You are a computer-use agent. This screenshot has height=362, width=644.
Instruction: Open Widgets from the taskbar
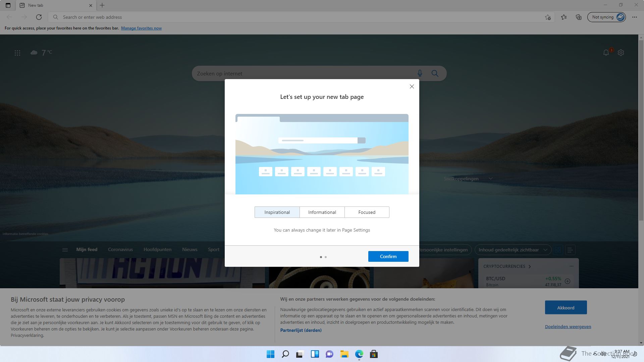click(x=315, y=354)
